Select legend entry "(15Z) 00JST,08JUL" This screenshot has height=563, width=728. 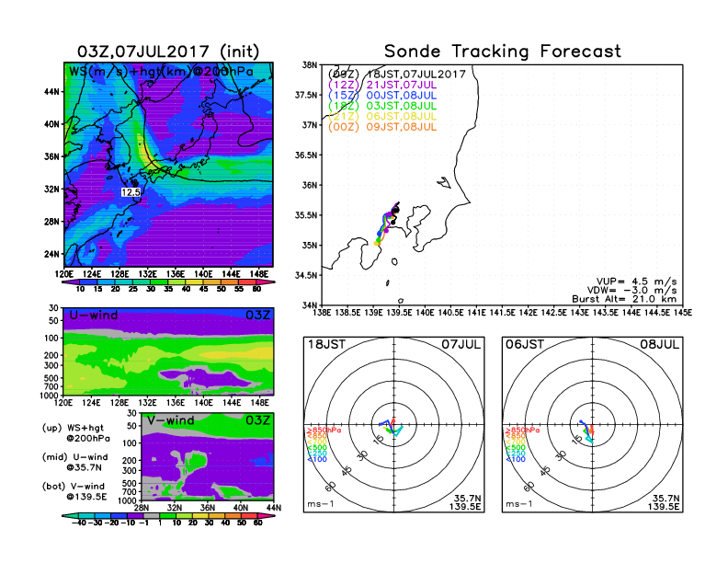pos(382,96)
